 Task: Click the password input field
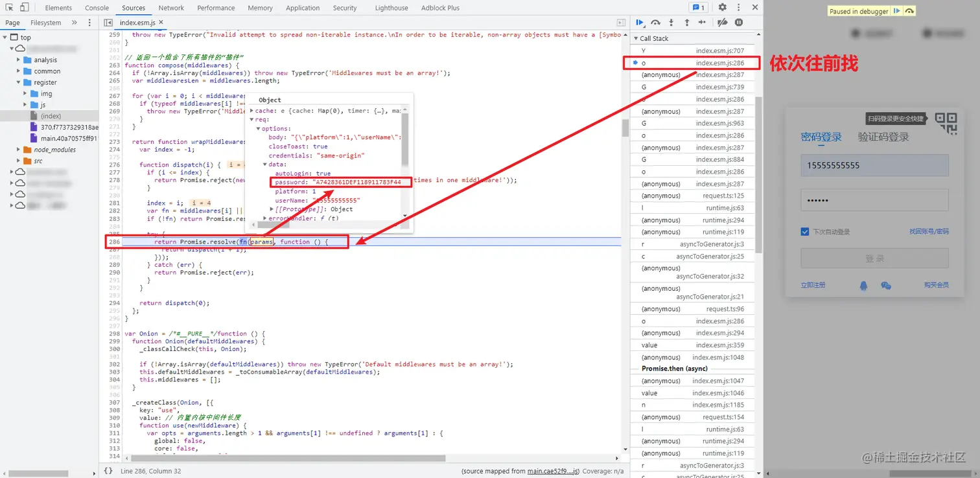[x=874, y=200]
